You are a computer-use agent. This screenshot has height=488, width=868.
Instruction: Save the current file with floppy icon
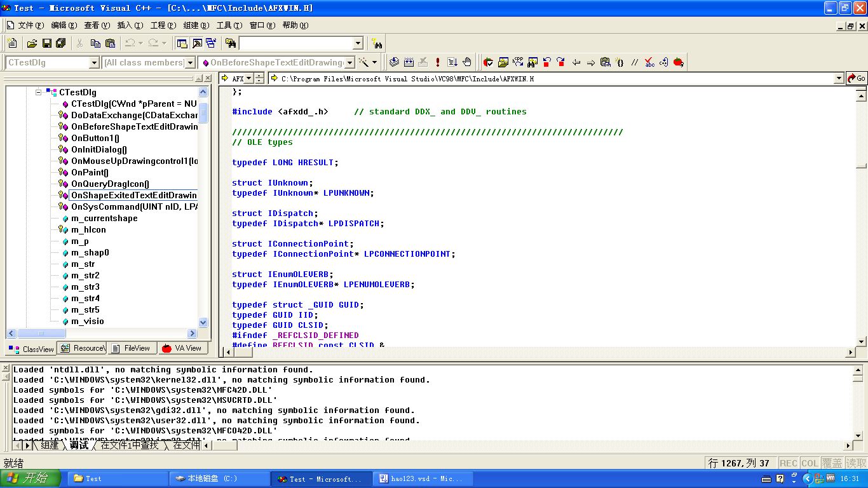pyautogui.click(x=46, y=43)
